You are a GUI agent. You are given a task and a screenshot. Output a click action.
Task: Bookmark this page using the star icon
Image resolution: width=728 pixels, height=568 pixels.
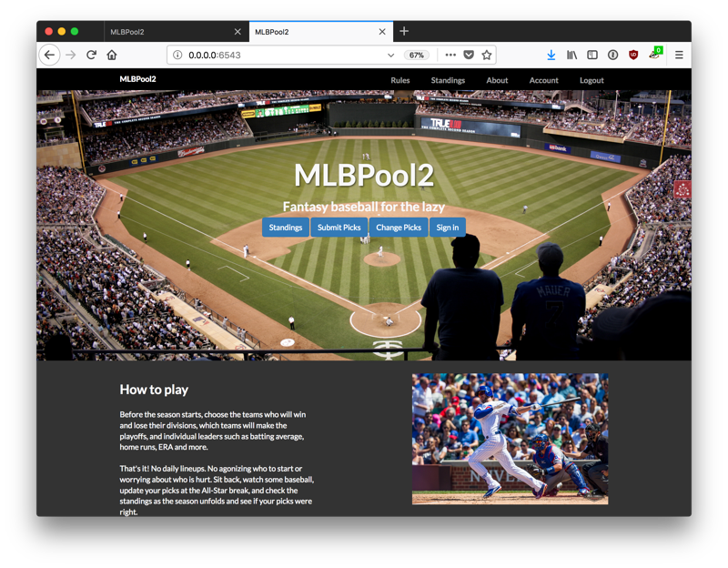point(488,55)
